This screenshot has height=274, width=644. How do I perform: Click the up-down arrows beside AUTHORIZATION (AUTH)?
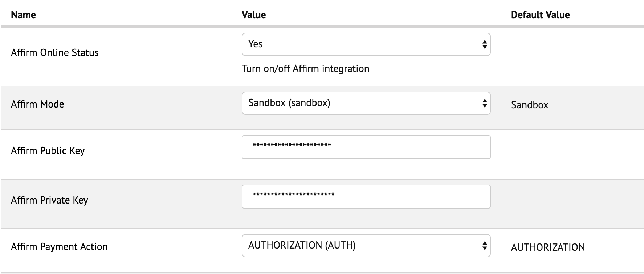[x=485, y=246]
